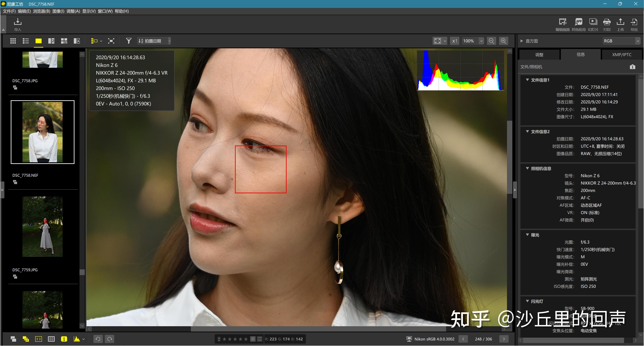Select the DSC_7759.JPG thumbnail
The image size is (644, 346).
coord(42,227)
